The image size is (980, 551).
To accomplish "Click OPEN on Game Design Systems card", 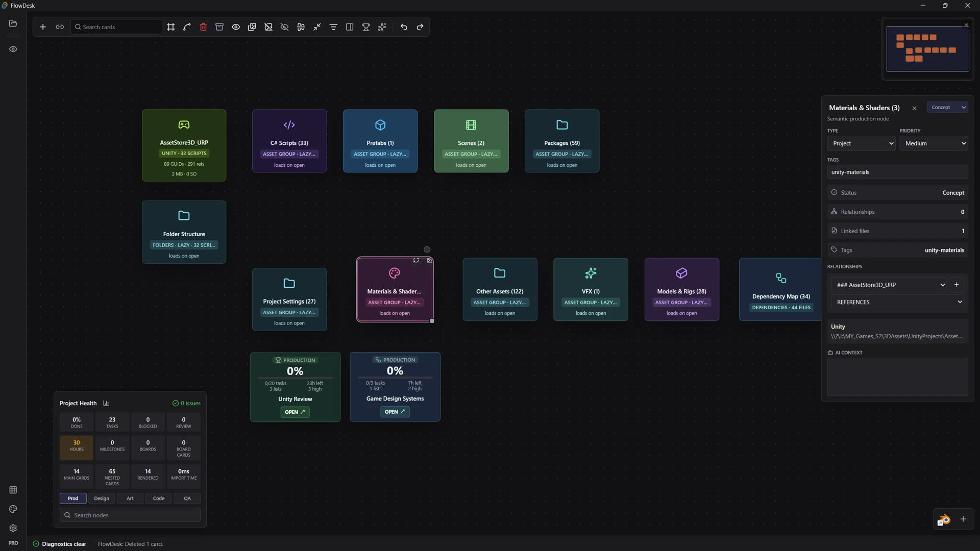I will (395, 412).
